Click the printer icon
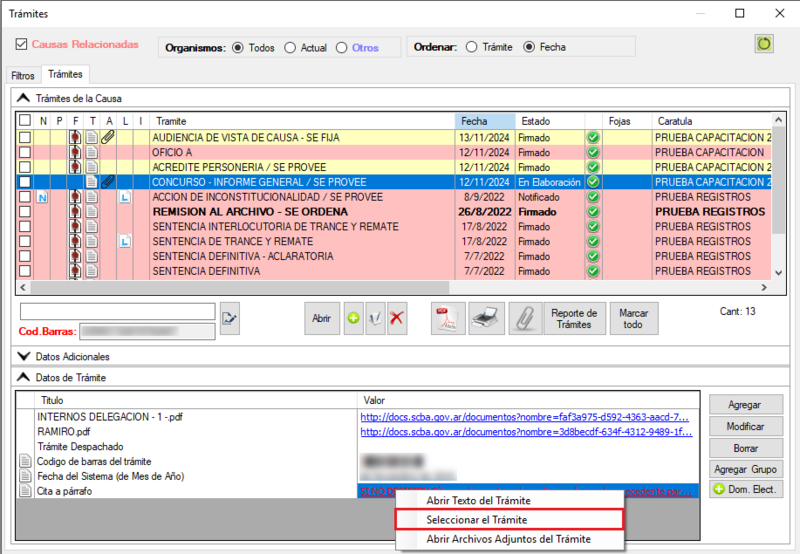Screen dimensions: 800x554 (x=484, y=318)
